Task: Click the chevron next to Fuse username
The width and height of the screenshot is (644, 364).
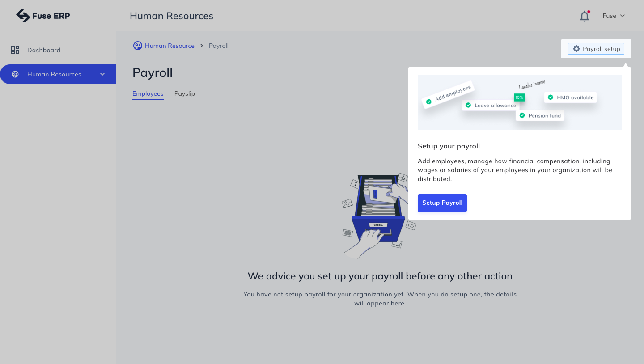Action: pos(622,16)
